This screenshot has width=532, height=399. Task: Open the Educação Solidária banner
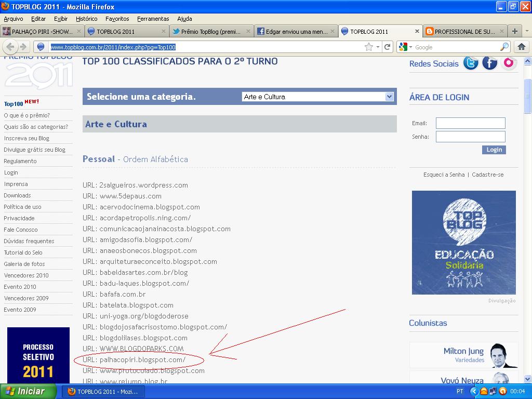[464, 242]
